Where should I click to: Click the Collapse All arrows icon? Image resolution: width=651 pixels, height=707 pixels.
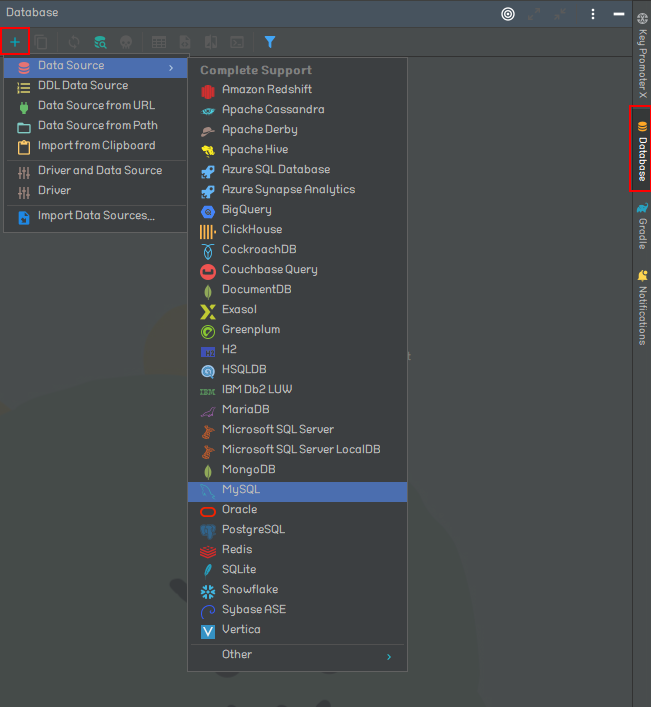coord(560,14)
